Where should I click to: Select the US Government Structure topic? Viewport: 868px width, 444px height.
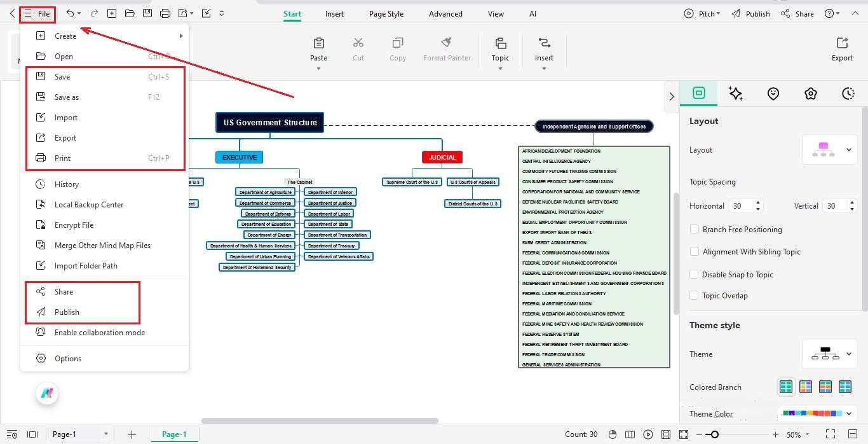click(270, 123)
